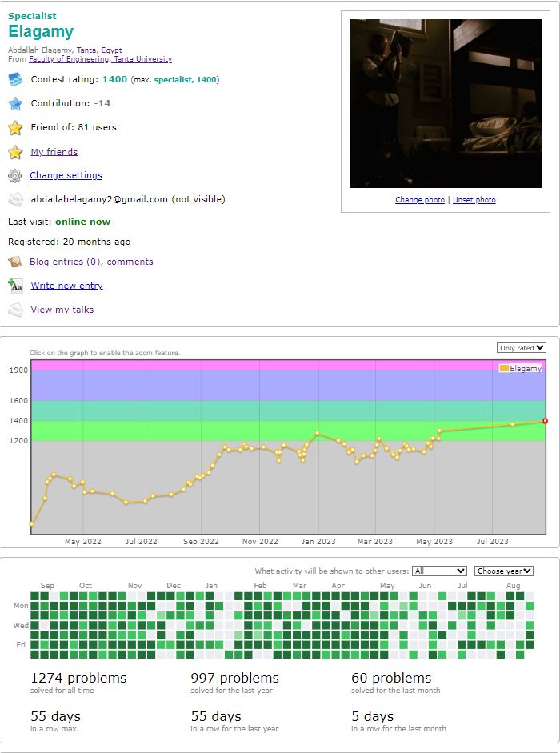Click the 60 problems statistic
The width and height of the screenshot is (560, 753).
click(x=396, y=683)
